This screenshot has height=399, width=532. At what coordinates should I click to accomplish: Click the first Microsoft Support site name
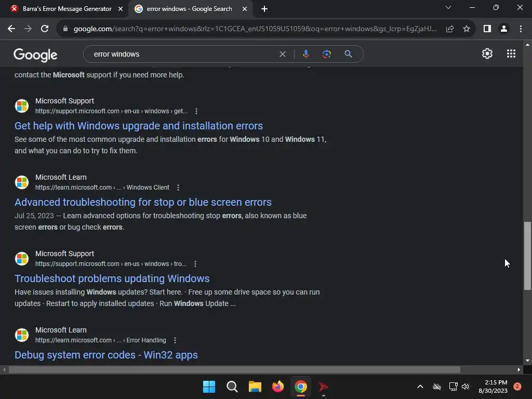pos(64,101)
